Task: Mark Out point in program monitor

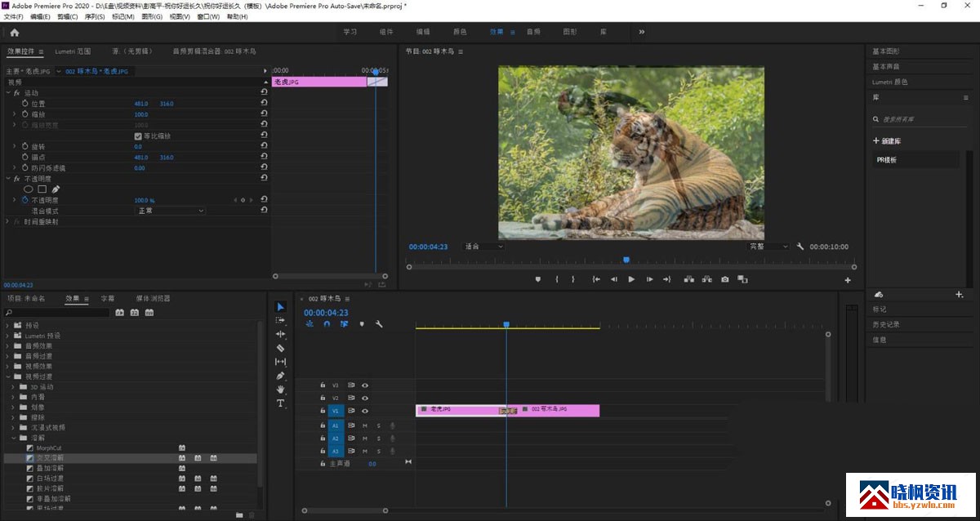Action: pyautogui.click(x=573, y=279)
